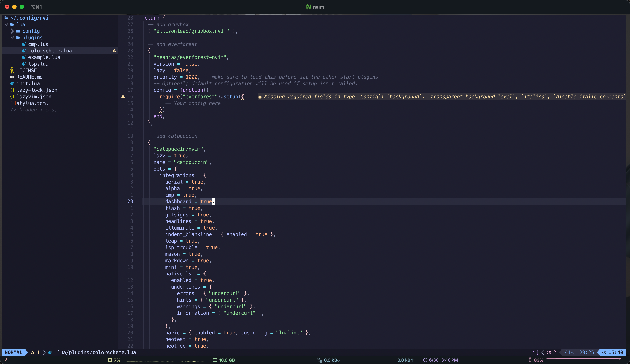
Task: Click the 'navic' option line
Action: pos(238,333)
